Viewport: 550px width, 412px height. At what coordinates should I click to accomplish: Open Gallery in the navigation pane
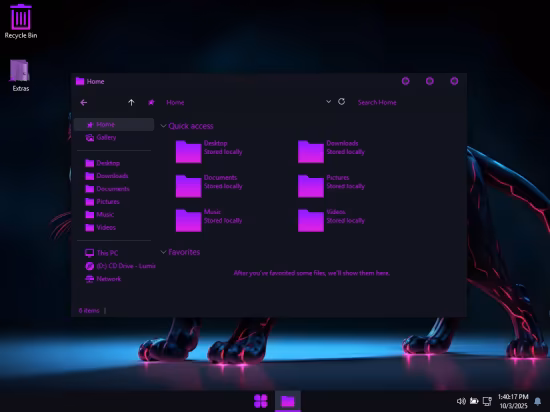[x=114, y=137]
